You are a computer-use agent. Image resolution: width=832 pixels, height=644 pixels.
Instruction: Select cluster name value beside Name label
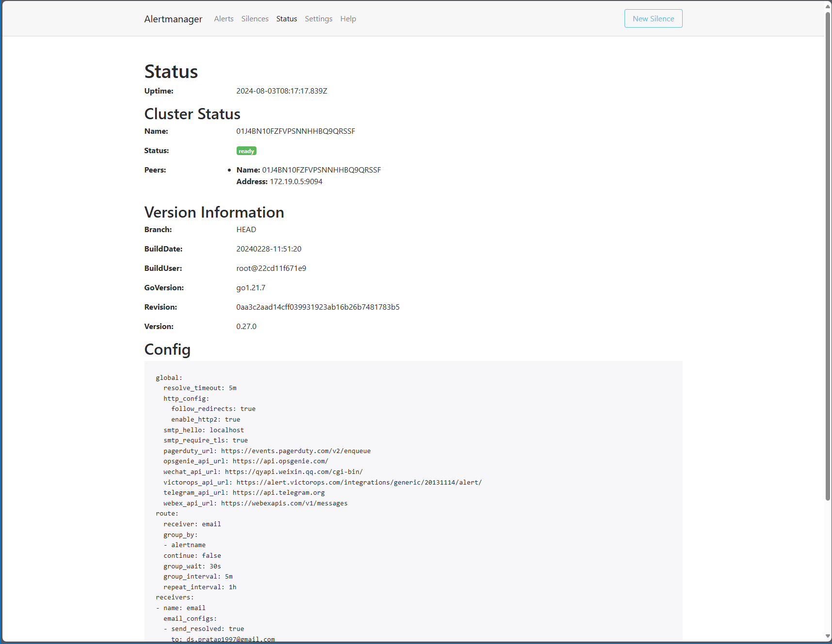tap(296, 131)
